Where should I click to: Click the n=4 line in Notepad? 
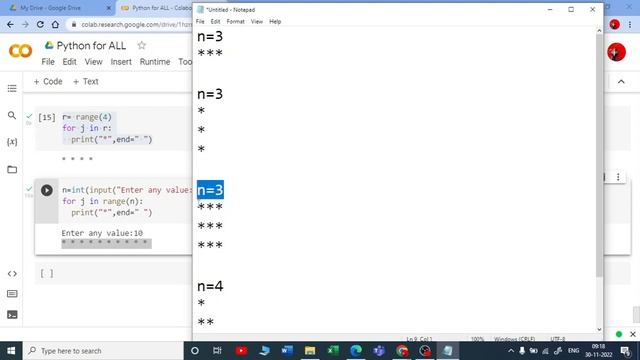210,286
